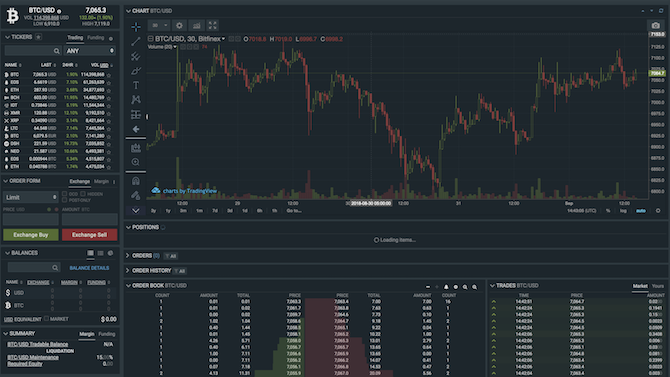Screen dimensions: 670x377
Task: Star the BTC USD ticker row
Action: pyautogui.click(x=109, y=75)
